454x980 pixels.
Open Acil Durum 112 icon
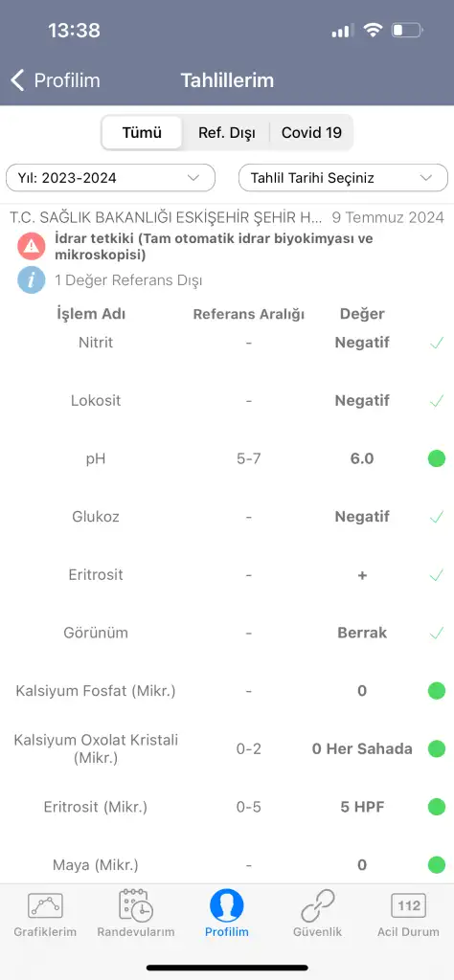click(x=408, y=905)
